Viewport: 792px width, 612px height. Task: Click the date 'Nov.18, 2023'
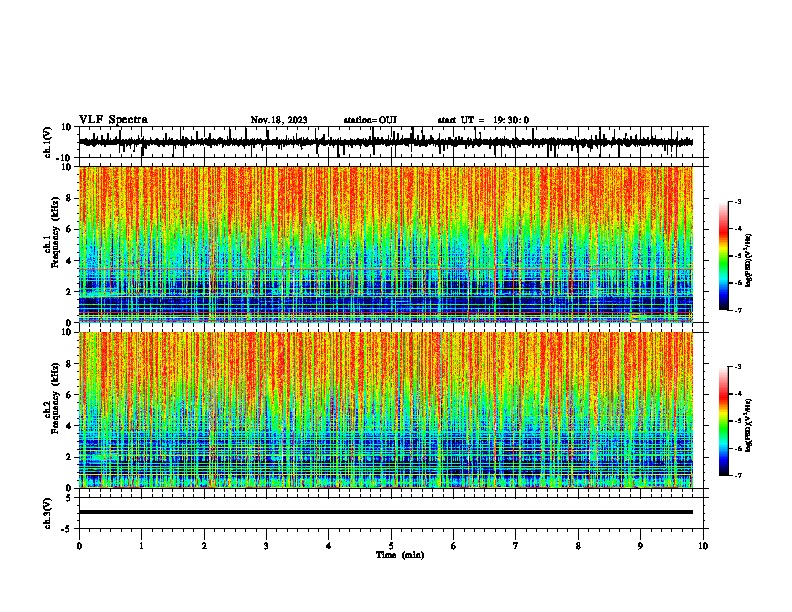[279, 120]
